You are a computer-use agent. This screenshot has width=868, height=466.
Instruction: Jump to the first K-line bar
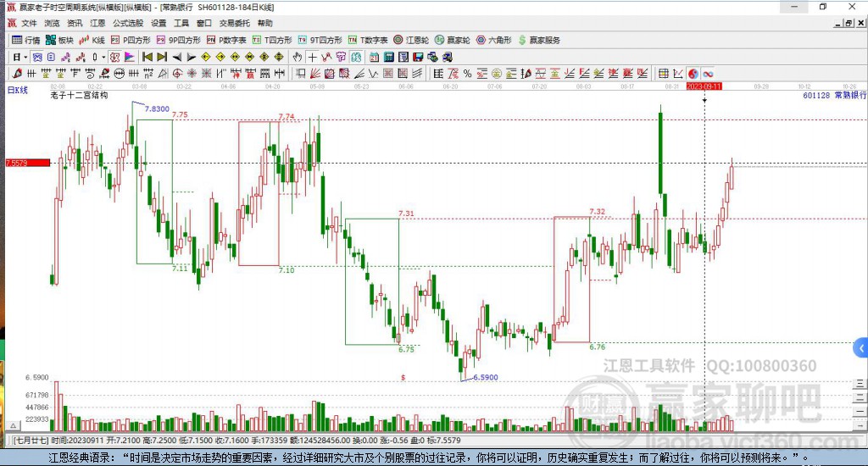(x=147, y=57)
